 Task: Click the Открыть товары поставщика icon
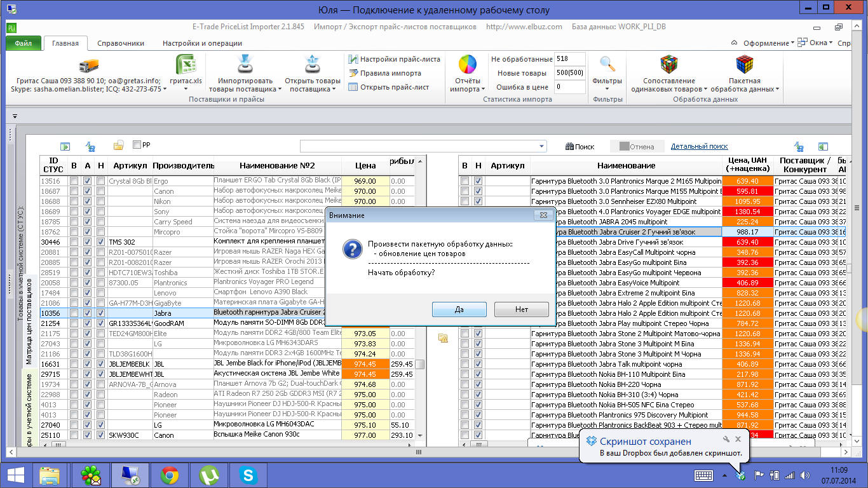[312, 65]
